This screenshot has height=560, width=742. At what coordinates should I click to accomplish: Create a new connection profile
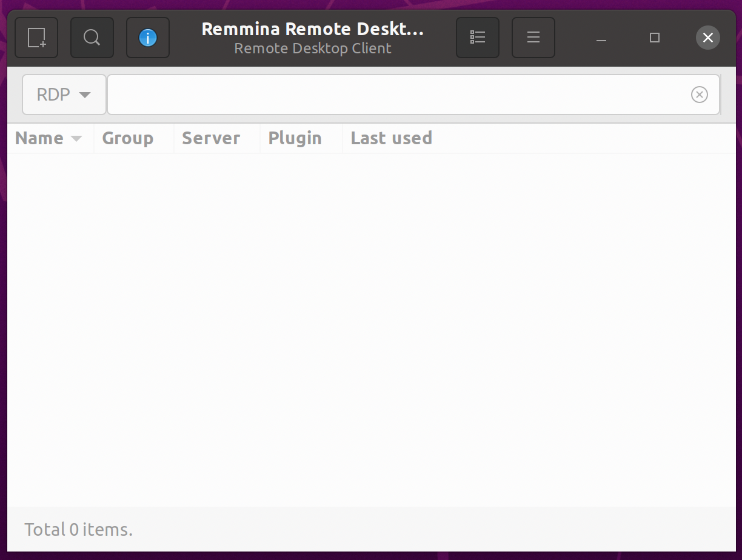36,38
